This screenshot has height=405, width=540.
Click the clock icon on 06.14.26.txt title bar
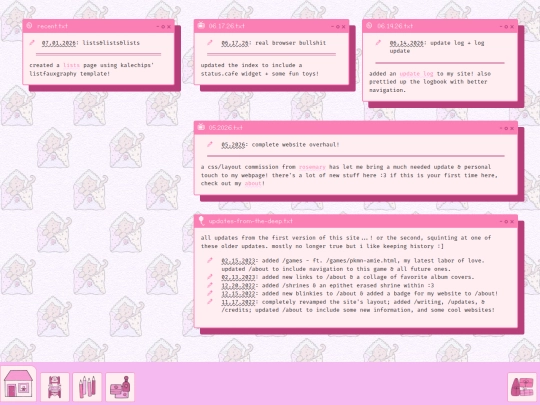(369, 25)
